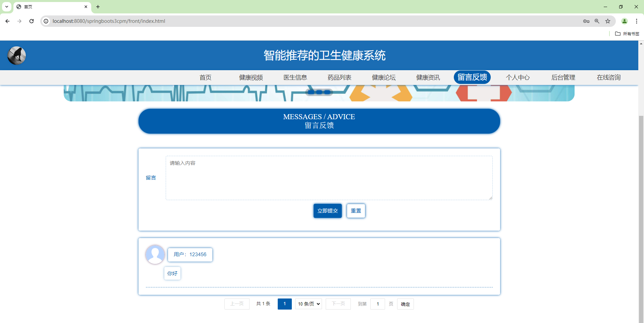The width and height of the screenshot is (644, 323).
Task: Click the scrollbar up arrow
Action: click(641, 44)
